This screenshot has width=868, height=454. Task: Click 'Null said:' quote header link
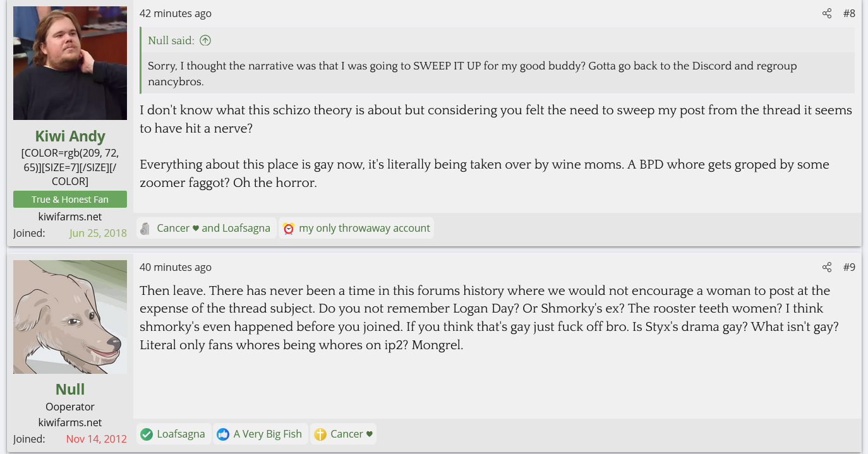click(171, 40)
